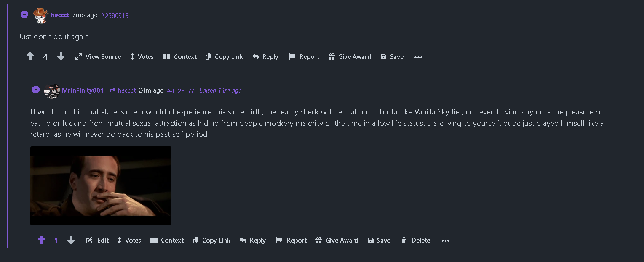Collapse MrInFinity001's reply
Viewport: 644px width, 262px height.
pyautogui.click(x=36, y=90)
